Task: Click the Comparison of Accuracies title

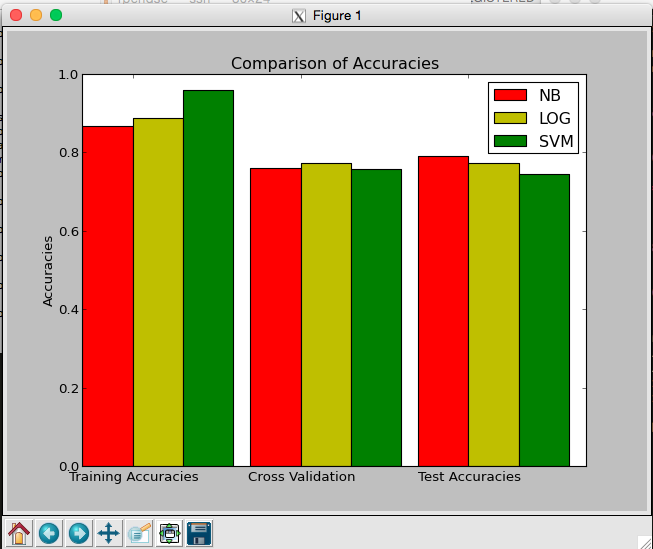Action: click(x=335, y=63)
